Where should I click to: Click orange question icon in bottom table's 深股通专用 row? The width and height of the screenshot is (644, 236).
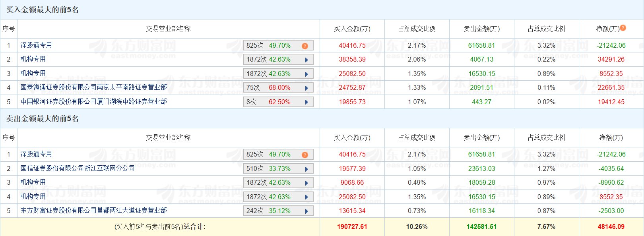(x=305, y=155)
